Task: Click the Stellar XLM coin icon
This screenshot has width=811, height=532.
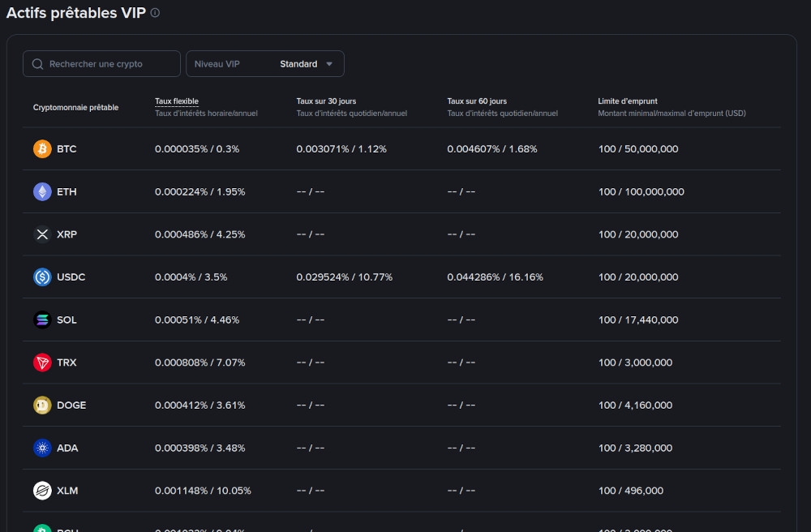Action: point(42,491)
